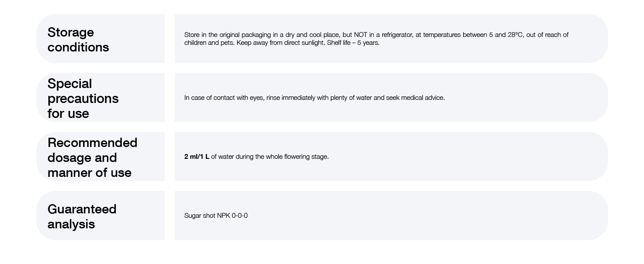
Task: Click Recommended dosage and manner of use heading
Action: 92,157
